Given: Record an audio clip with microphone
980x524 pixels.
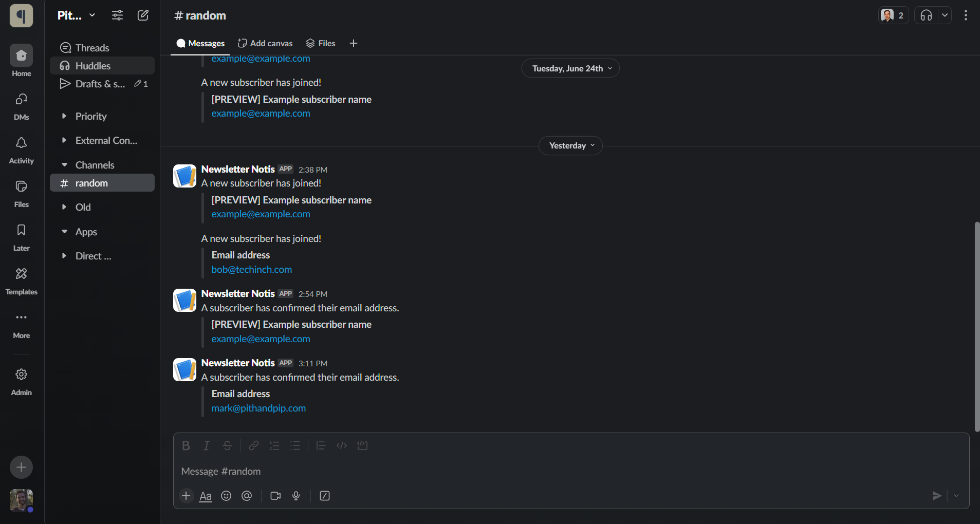Looking at the screenshot, I should [x=296, y=496].
